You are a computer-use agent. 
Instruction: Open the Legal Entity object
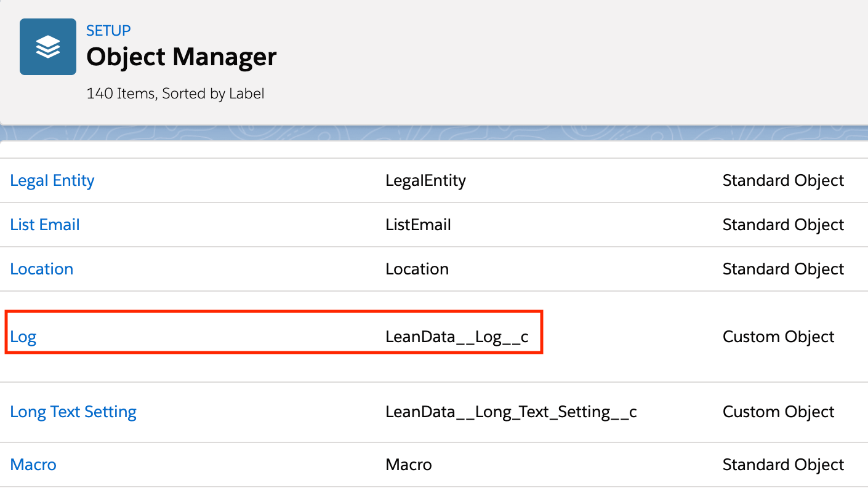[x=52, y=180]
